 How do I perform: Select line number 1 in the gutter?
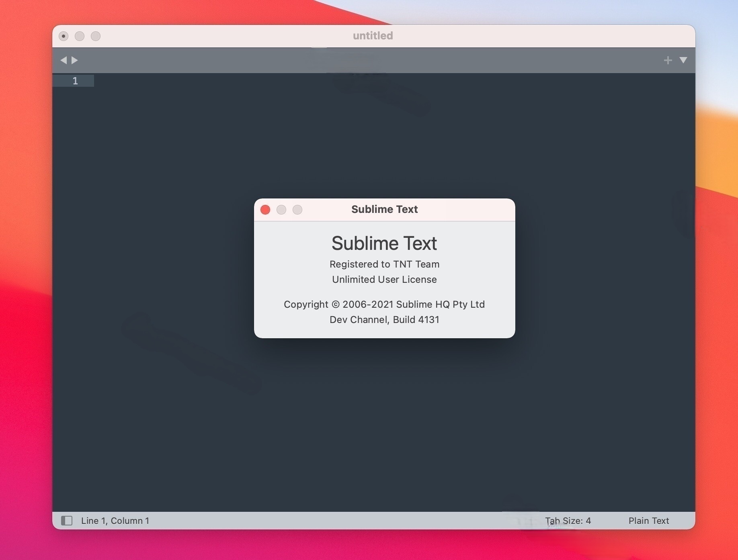click(75, 81)
